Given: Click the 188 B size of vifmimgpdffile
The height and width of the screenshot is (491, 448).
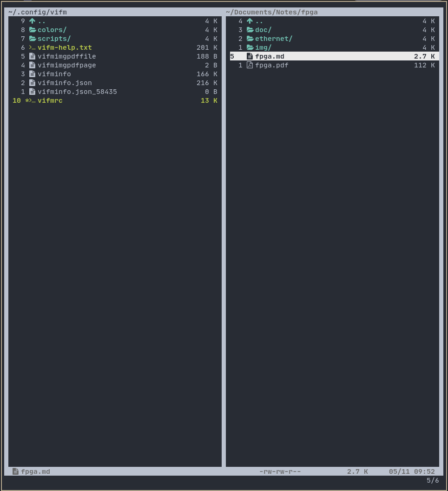Looking at the screenshot, I should click(207, 56).
